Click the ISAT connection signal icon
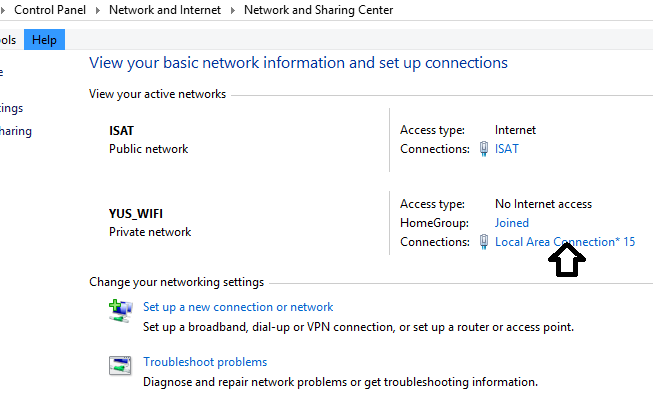The image size is (653, 400). [484, 149]
